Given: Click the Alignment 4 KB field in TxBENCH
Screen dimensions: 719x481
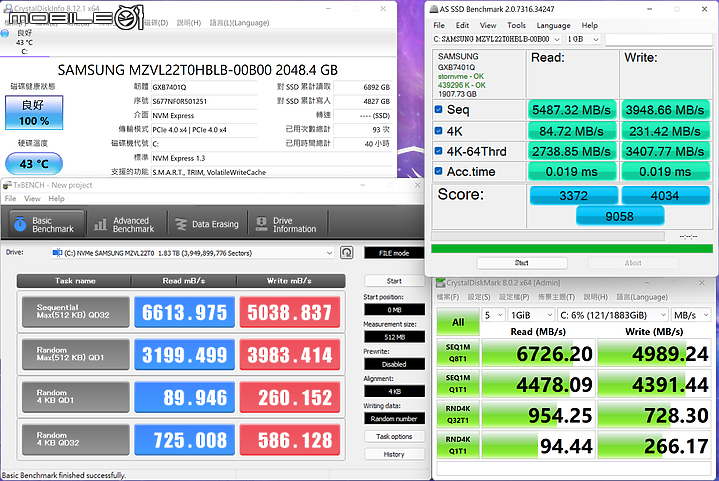Looking at the screenshot, I should (394, 391).
